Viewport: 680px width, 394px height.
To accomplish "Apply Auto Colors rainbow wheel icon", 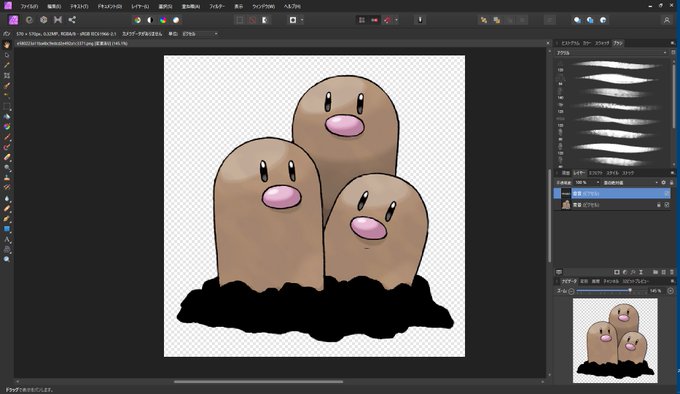I will (x=163, y=20).
